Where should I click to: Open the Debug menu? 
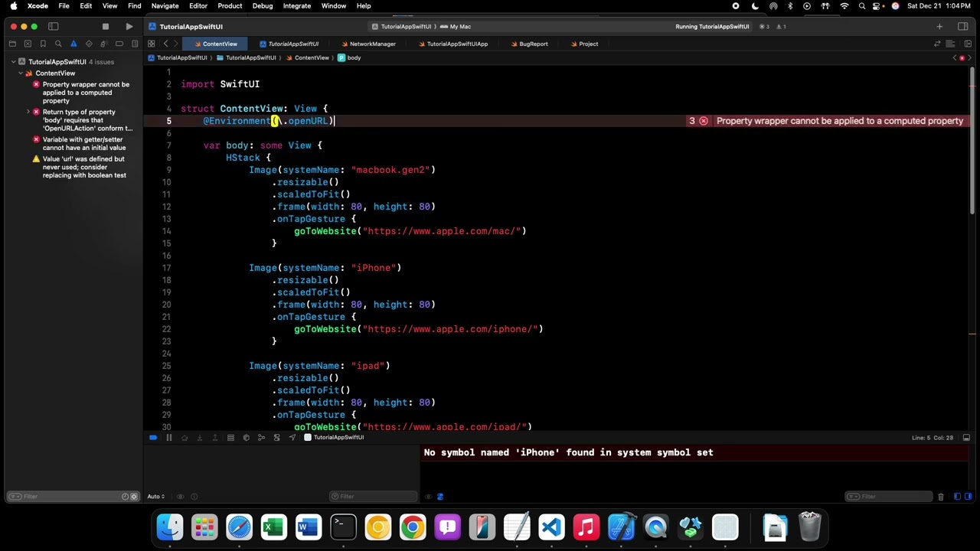click(263, 6)
